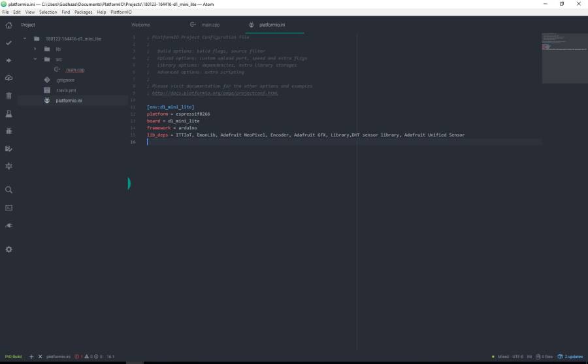
Task: Click the PIO Build status bar button
Action: (13, 357)
